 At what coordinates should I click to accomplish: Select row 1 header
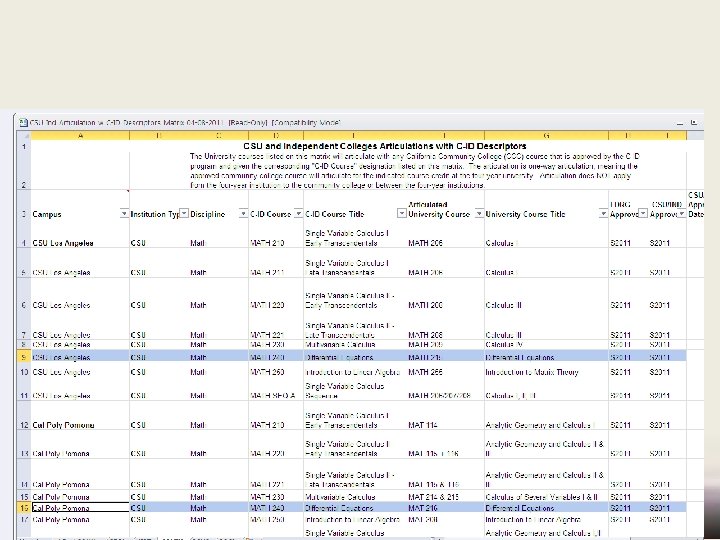tap(23, 146)
